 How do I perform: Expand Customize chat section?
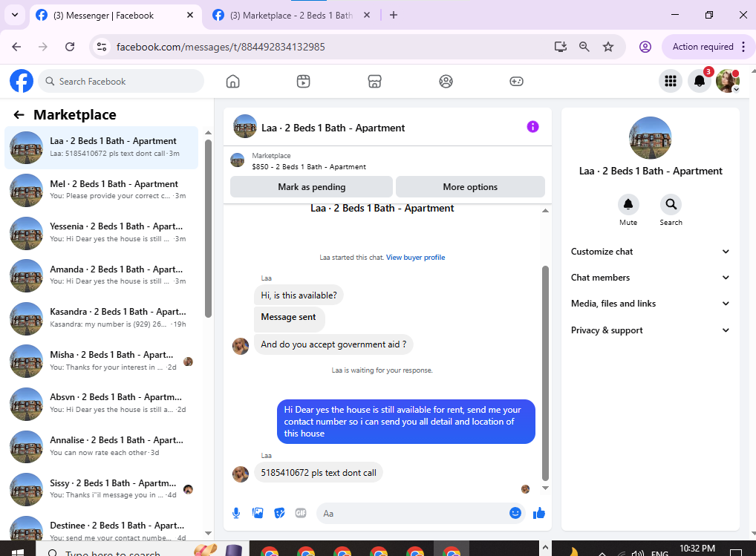650,252
